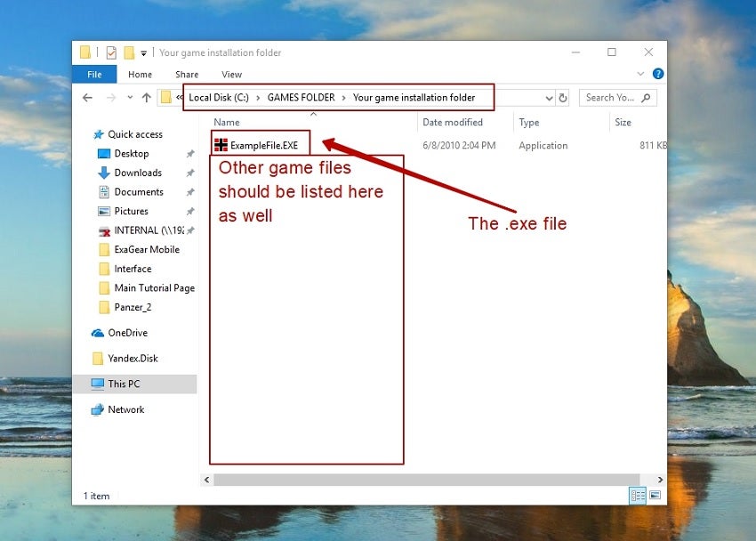
Task: Open Downloads in Quick access
Action: coord(138,173)
